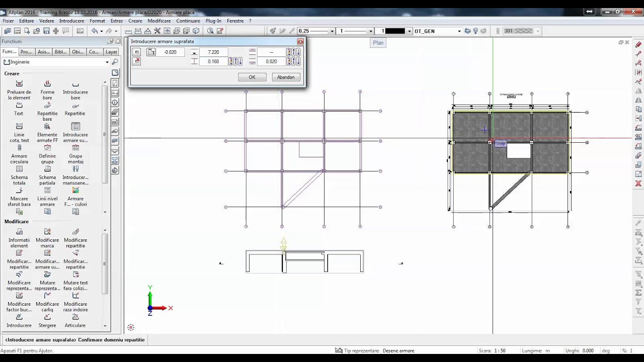Viewport: 644px width, 362px height.
Task: Click the red X icon on right toolbar
Action: pyautogui.click(x=638, y=184)
